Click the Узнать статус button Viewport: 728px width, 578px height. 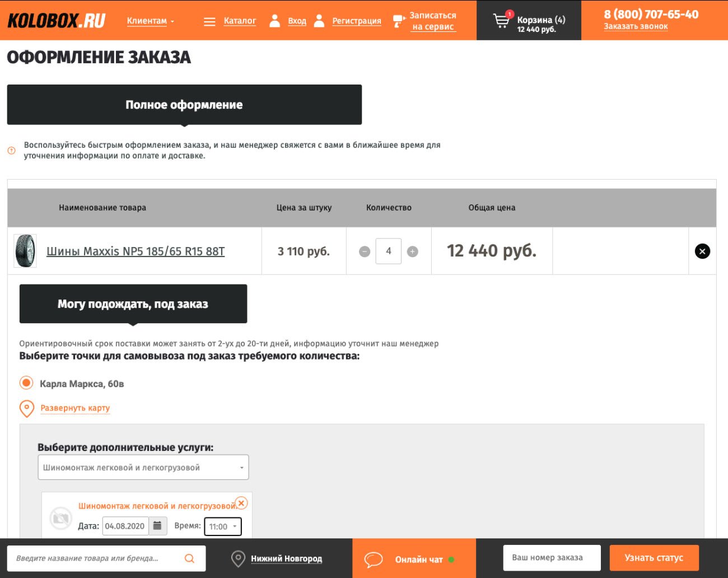(x=654, y=558)
